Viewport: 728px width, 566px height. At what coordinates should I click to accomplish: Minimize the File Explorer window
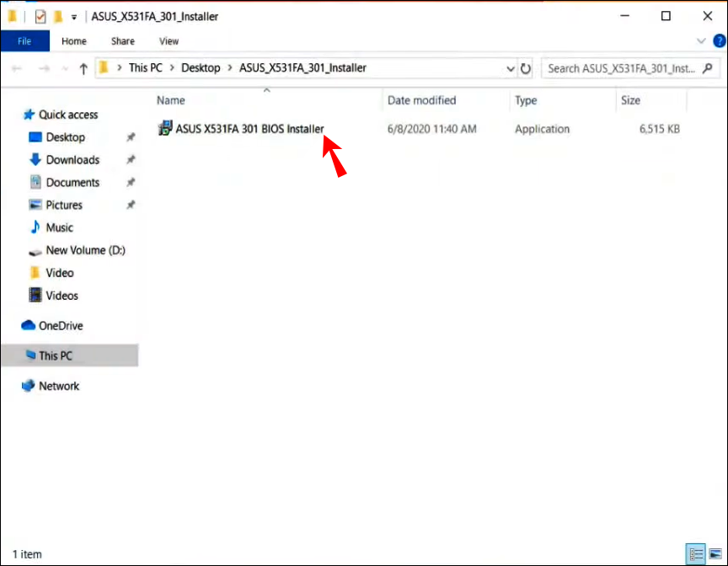tap(625, 16)
